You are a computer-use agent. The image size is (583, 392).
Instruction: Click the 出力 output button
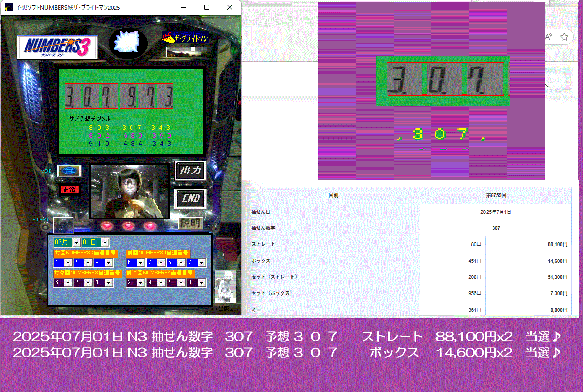(x=190, y=171)
